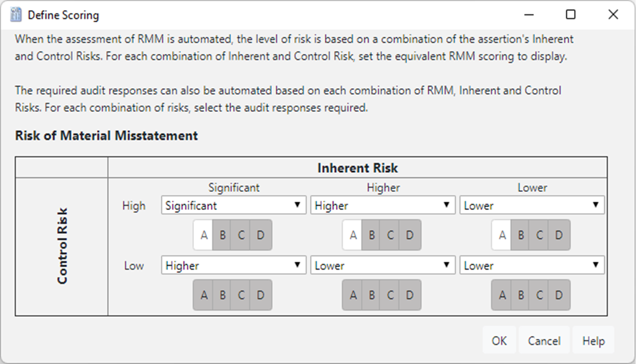Expand the Low control, Higher inherent dropdown
This screenshot has width=636, height=364.
tap(382, 265)
